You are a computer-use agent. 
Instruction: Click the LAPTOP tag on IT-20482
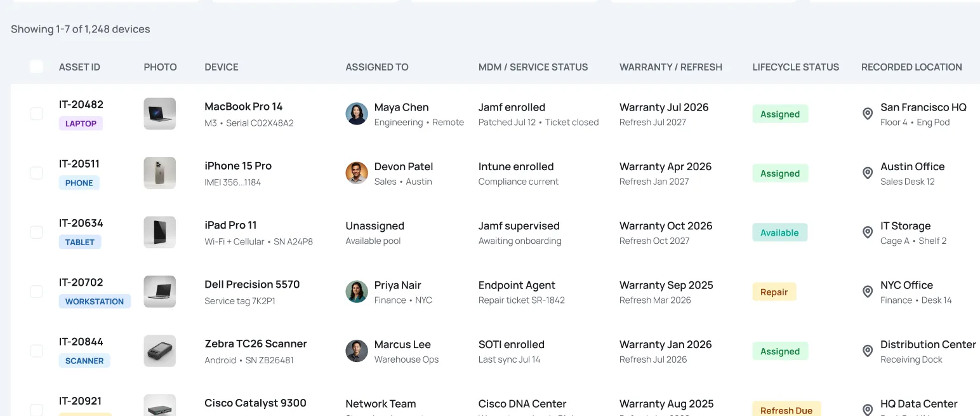point(81,123)
